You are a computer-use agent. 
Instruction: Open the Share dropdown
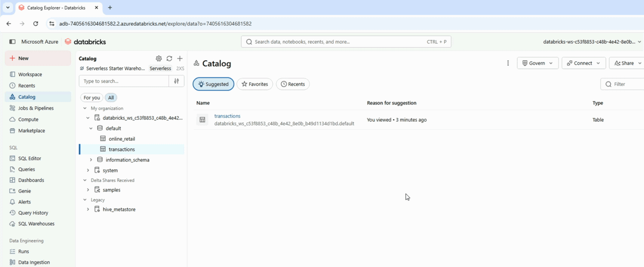627,63
